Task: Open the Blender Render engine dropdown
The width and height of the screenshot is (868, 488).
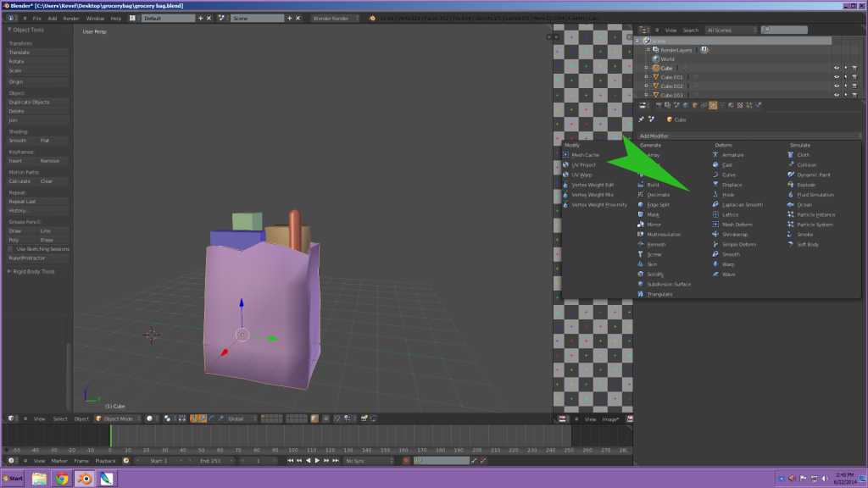Action: pos(336,18)
